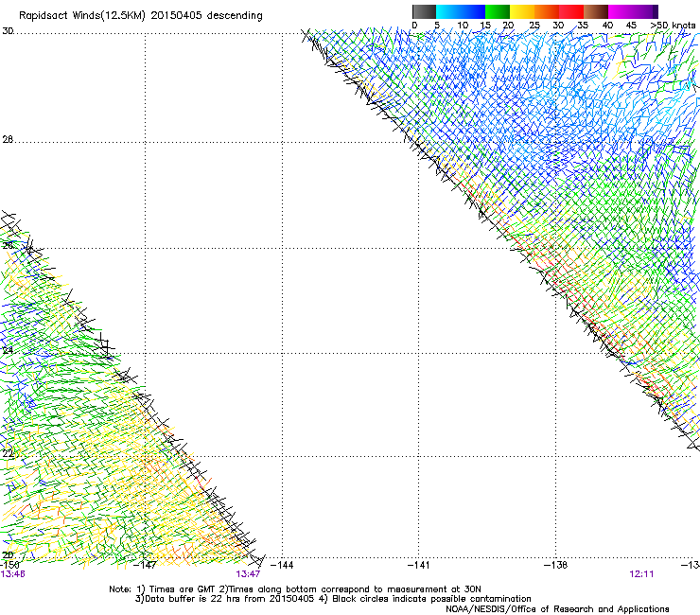Click the purple '13:47' swath time
The height and width of the screenshot is (615, 700).
[248, 574]
